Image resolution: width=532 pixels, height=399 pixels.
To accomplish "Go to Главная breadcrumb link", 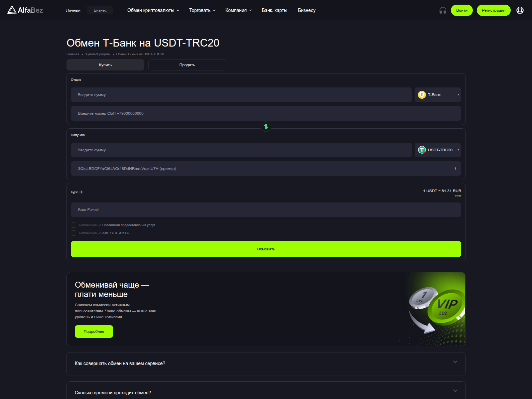I will pyautogui.click(x=73, y=54).
